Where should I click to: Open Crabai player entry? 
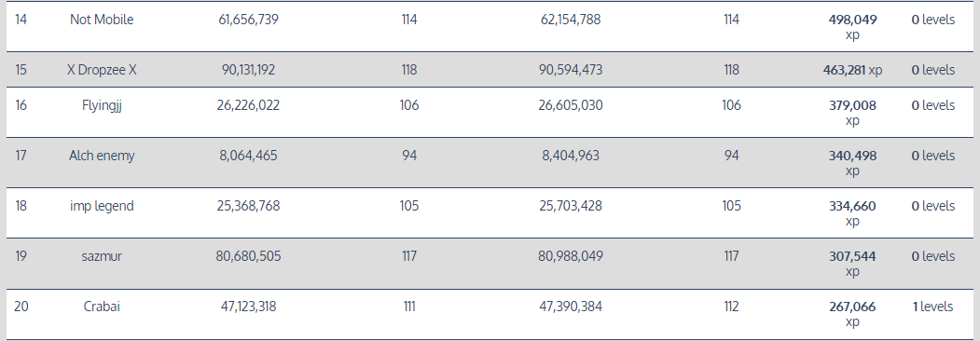pos(102,307)
